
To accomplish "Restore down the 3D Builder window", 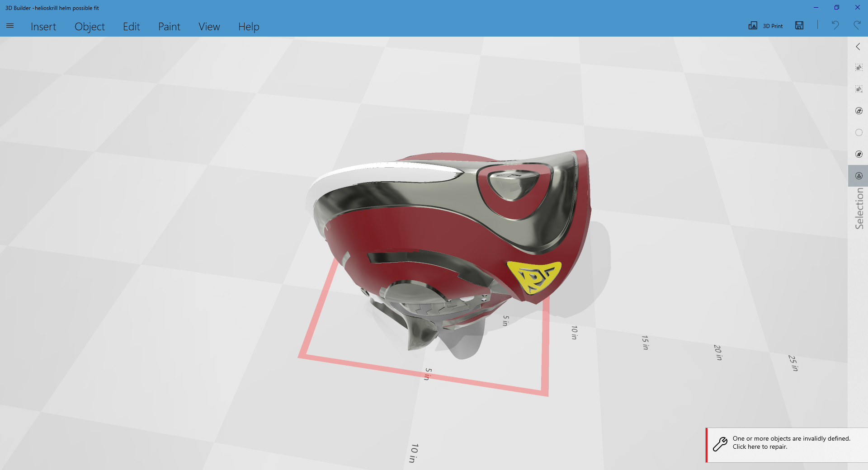I will pos(837,7).
